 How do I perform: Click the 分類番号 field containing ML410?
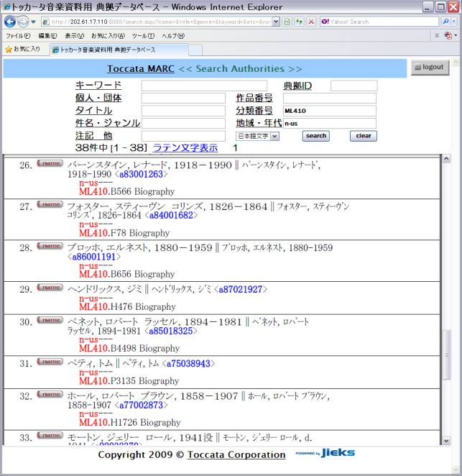(330, 111)
